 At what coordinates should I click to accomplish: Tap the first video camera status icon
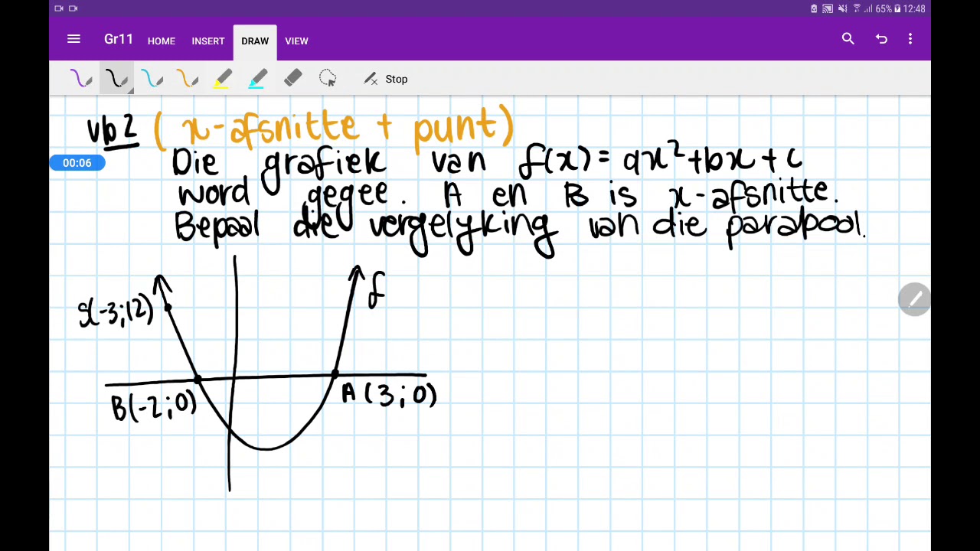click(x=59, y=8)
